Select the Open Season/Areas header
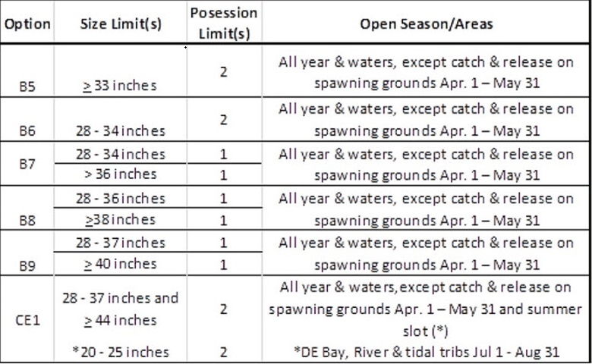592x364 pixels. pyautogui.click(x=426, y=24)
